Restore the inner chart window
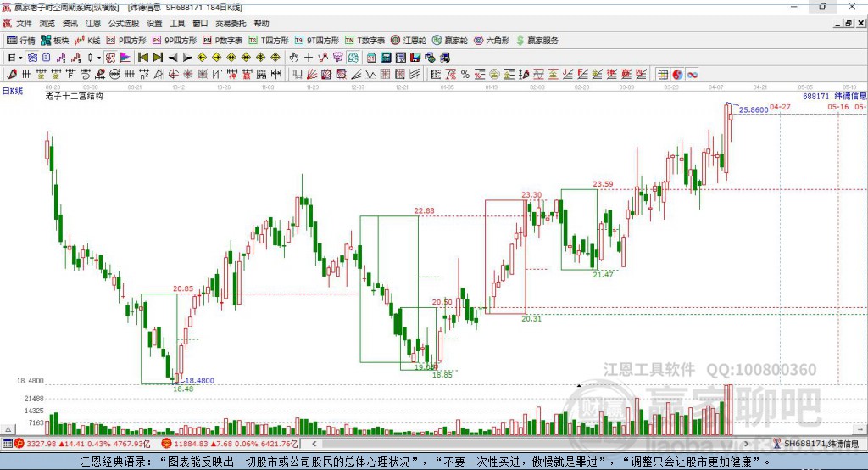Screen dimensions: 868x470 (849, 23)
